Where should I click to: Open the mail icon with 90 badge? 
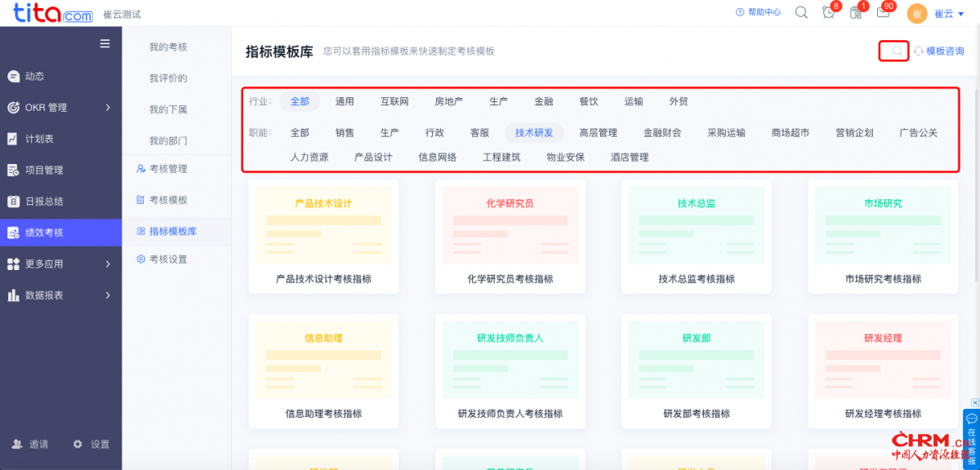click(883, 12)
